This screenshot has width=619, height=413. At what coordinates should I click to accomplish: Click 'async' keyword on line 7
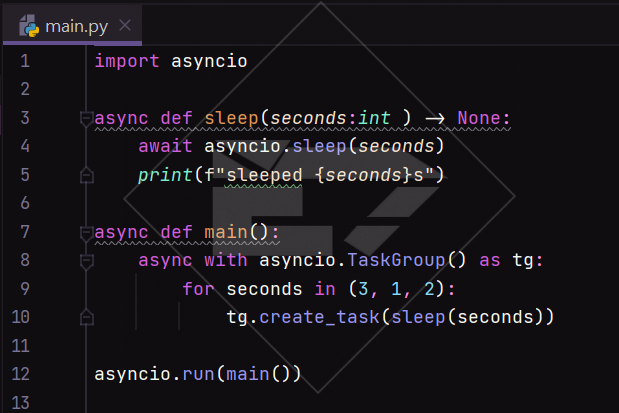pyautogui.click(x=121, y=232)
